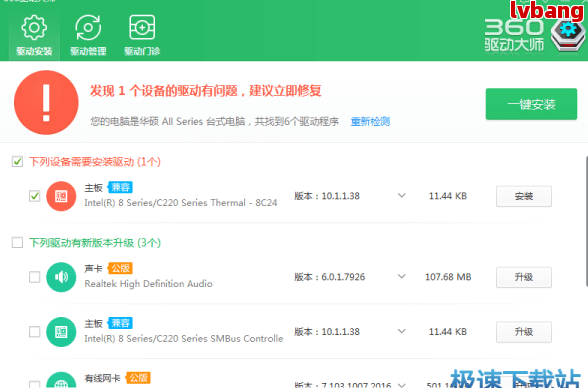Open the 驱动门诊 tab
Viewport: 588px width, 388px height.
click(x=142, y=35)
